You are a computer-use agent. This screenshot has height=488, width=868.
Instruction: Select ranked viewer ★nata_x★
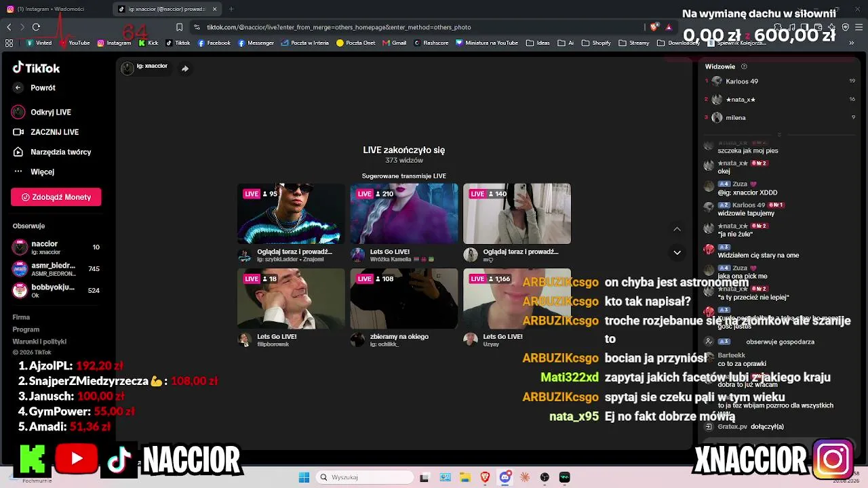(x=780, y=100)
